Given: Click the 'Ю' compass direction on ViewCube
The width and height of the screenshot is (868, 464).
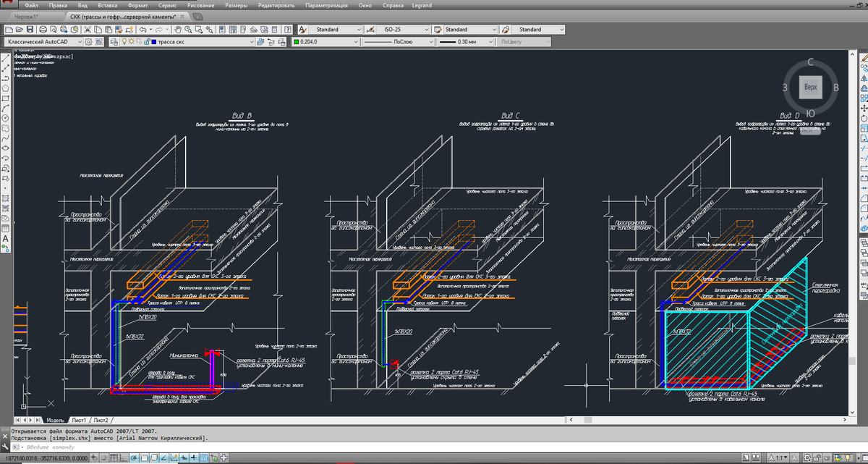Looking at the screenshot, I should [811, 113].
